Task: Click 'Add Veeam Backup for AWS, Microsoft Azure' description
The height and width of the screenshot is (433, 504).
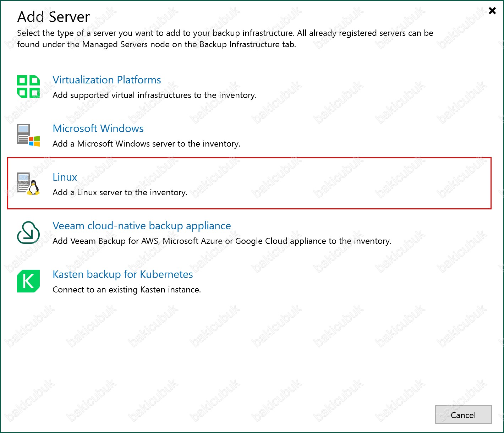Action: [x=222, y=241]
